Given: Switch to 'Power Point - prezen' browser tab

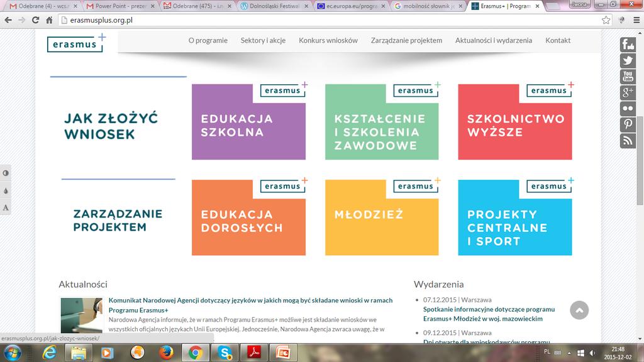Looking at the screenshot, I should pyautogui.click(x=121, y=6).
